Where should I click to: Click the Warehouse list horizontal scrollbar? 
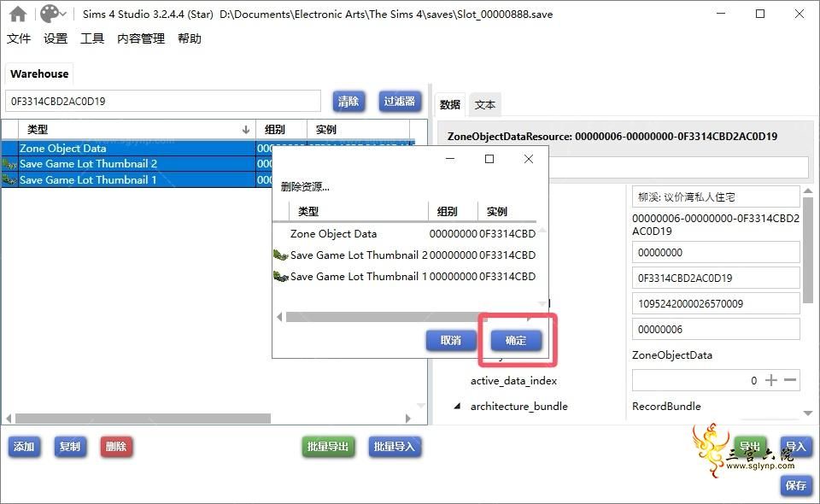(x=143, y=419)
